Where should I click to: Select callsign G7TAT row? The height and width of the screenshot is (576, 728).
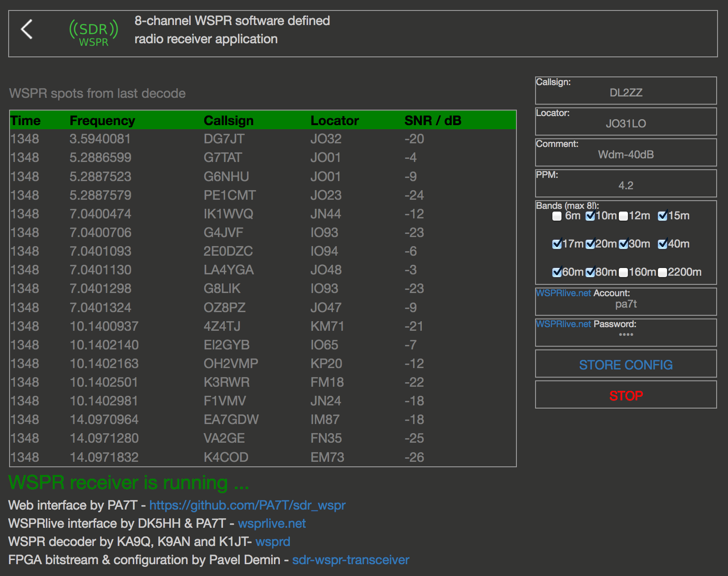coord(222,157)
